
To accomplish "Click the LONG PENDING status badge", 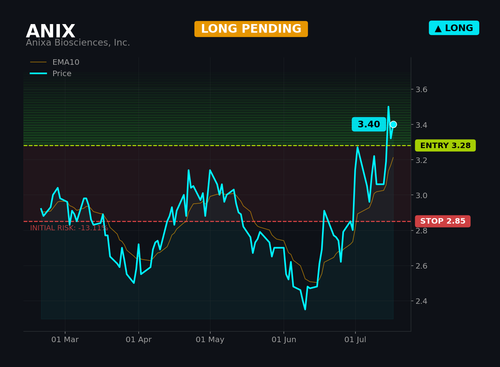I will tap(251, 29).
